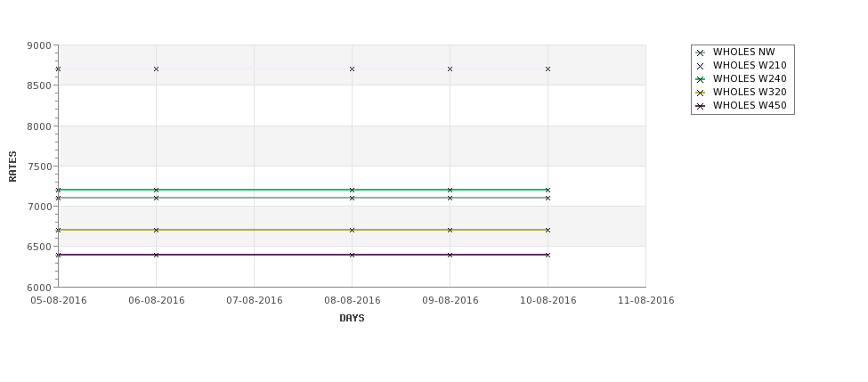Screen dimensions: 868x382
Task: Click the W210 data point at 05-08-2016
Action: click(58, 69)
